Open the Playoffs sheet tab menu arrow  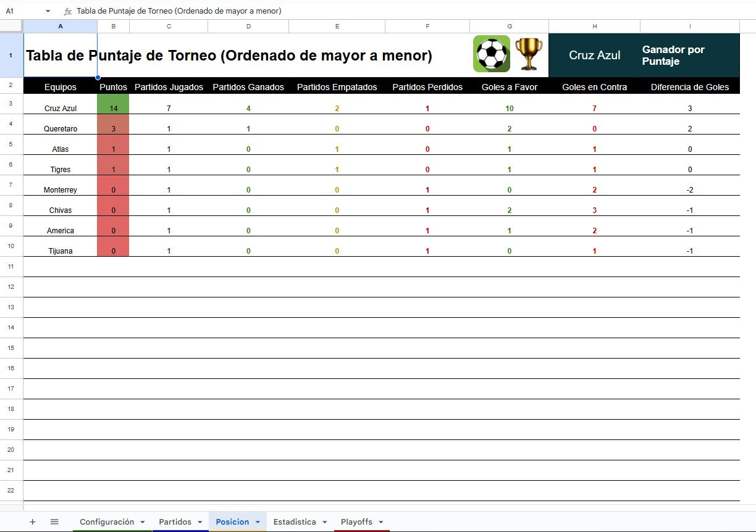click(381, 522)
